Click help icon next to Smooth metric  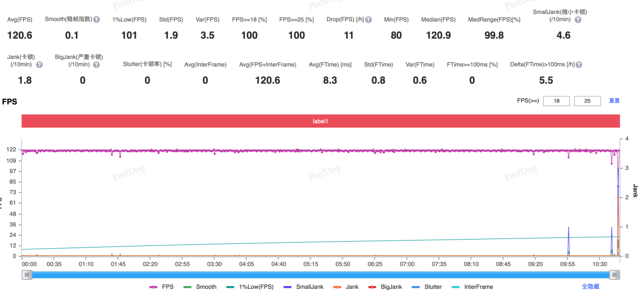[97, 19]
